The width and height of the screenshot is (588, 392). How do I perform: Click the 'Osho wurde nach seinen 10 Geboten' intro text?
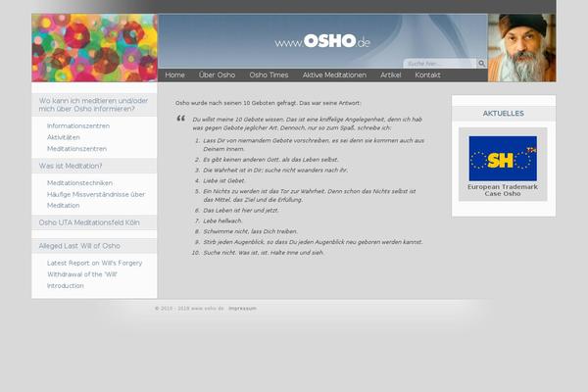[x=268, y=103]
